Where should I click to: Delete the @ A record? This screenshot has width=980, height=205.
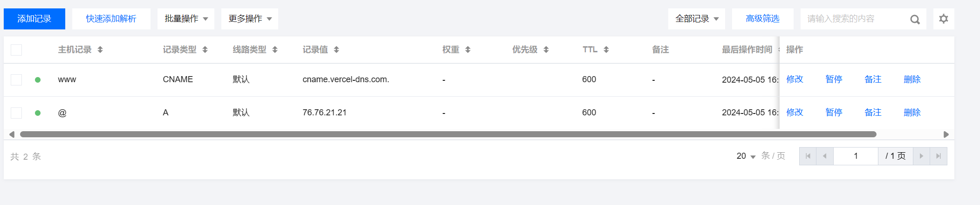(x=912, y=113)
